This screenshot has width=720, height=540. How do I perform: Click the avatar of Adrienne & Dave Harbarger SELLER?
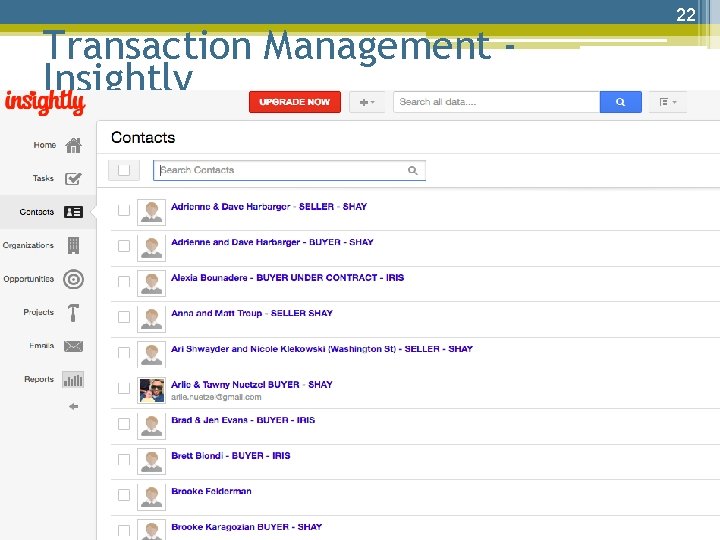tap(152, 212)
